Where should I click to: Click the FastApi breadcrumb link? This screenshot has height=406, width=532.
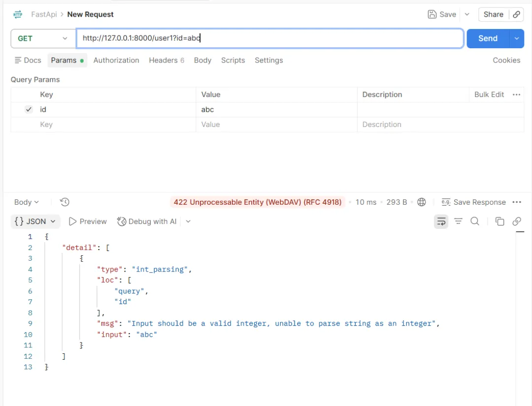(44, 14)
